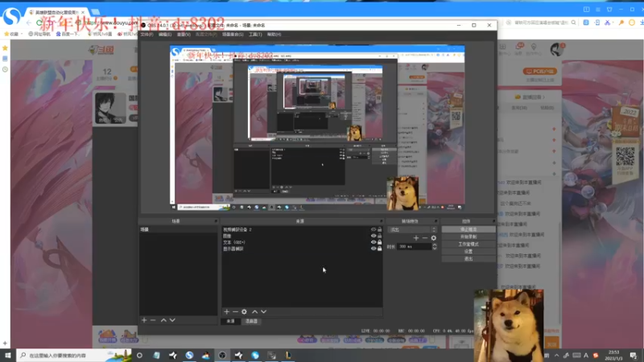Toggle the lock on the 文本 (GDI+) source

coord(379,242)
